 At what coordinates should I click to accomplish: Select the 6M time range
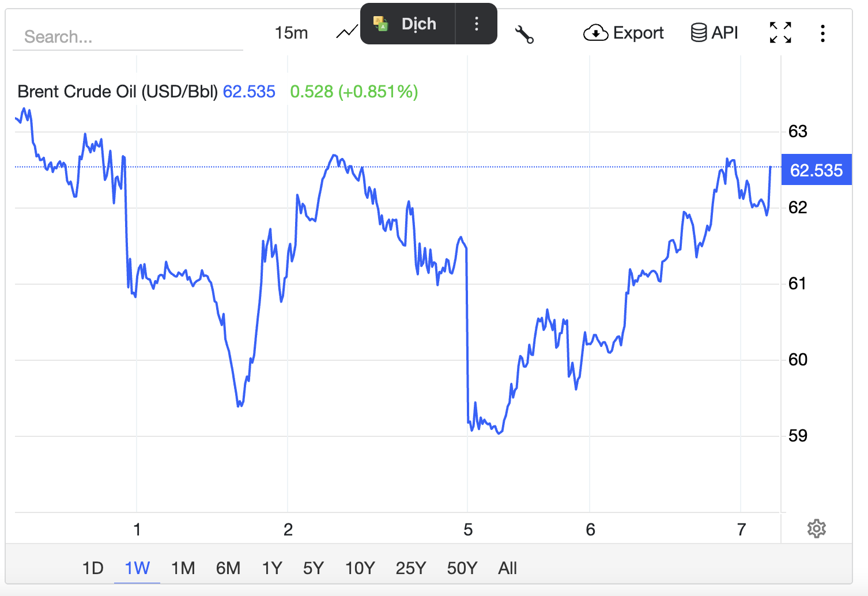click(228, 568)
